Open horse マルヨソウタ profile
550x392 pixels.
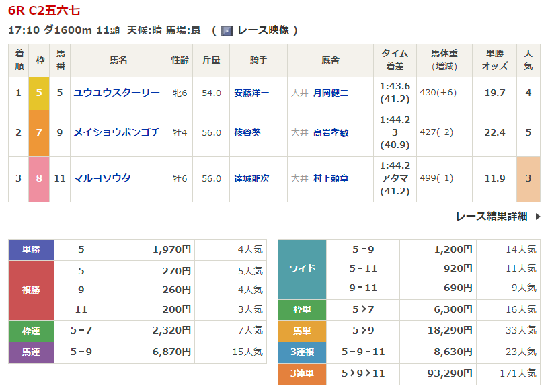pos(102,178)
